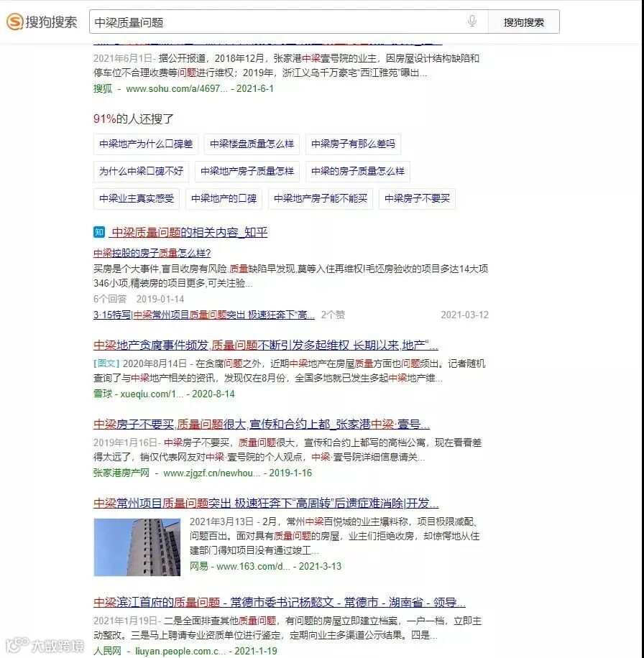Click snippet text starting 2021年1月19日
Screen dimensions: 644x658
[x=287, y=628]
